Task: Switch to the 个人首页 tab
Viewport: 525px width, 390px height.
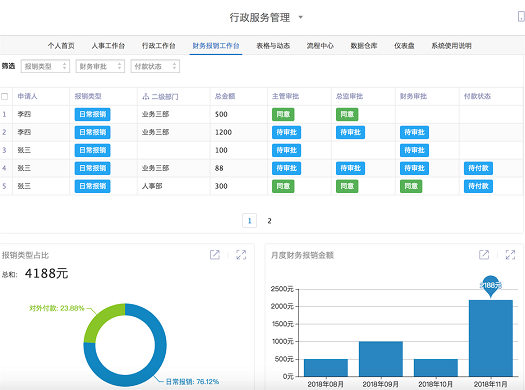Action: 61,46
